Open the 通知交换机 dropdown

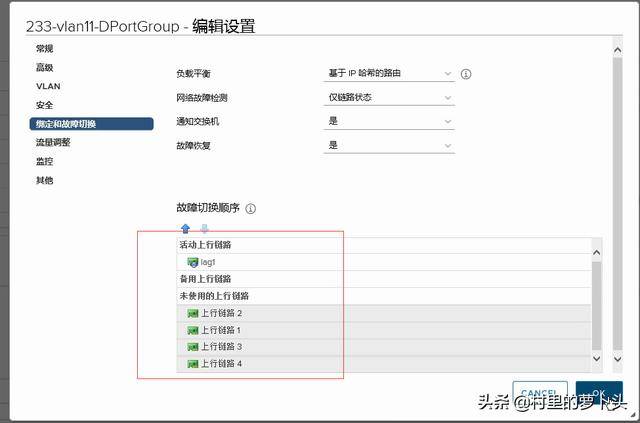[x=390, y=121]
